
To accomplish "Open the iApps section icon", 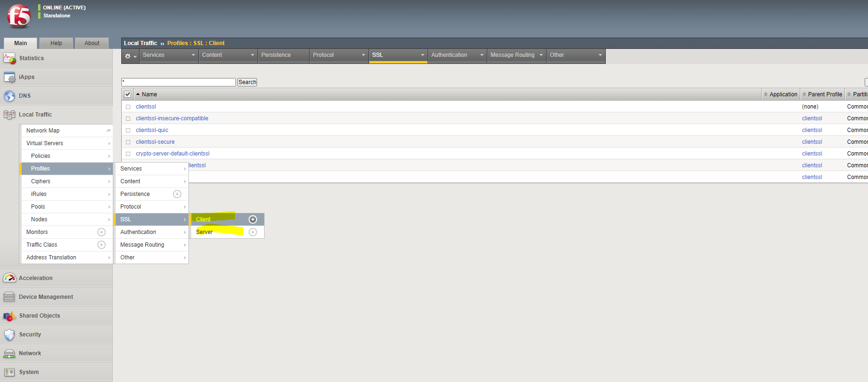I will tap(9, 77).
